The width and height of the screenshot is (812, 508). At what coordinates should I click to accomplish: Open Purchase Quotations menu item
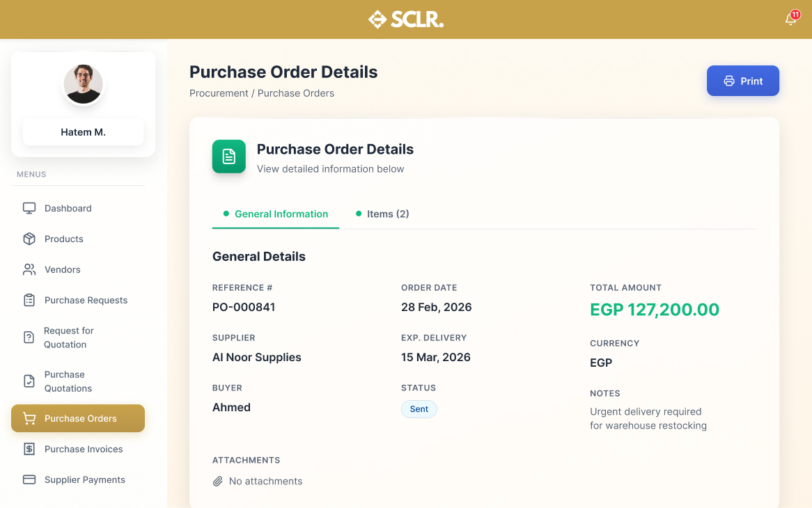[x=68, y=381]
